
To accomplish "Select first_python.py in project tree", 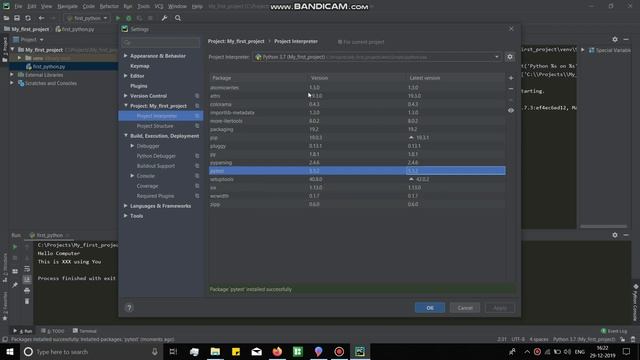I will click(x=49, y=67).
